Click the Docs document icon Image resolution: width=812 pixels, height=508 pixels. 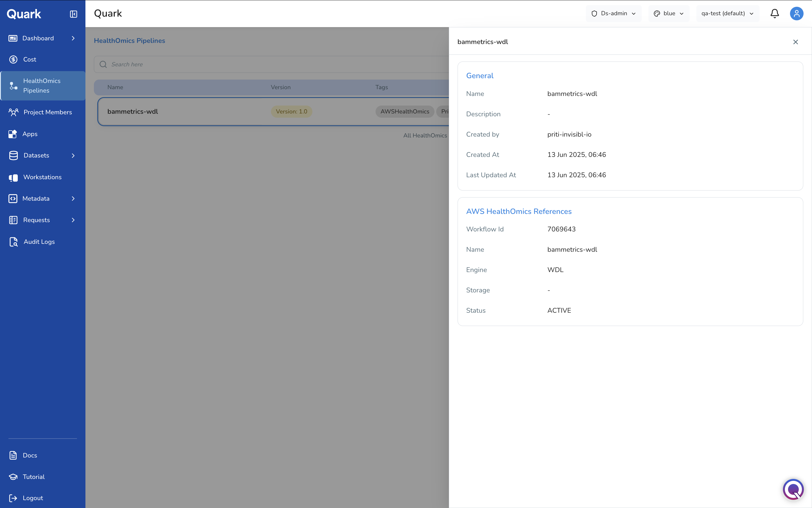point(13,455)
